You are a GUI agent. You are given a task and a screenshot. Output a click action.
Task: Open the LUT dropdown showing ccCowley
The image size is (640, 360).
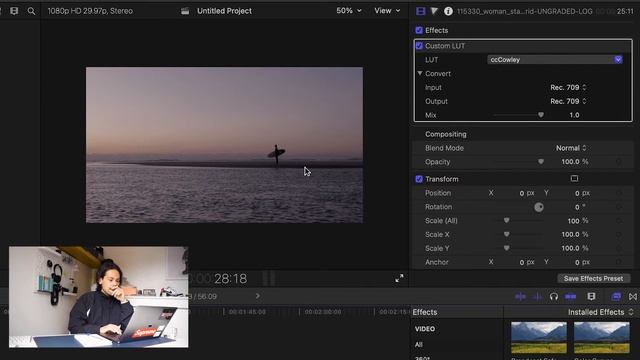555,60
